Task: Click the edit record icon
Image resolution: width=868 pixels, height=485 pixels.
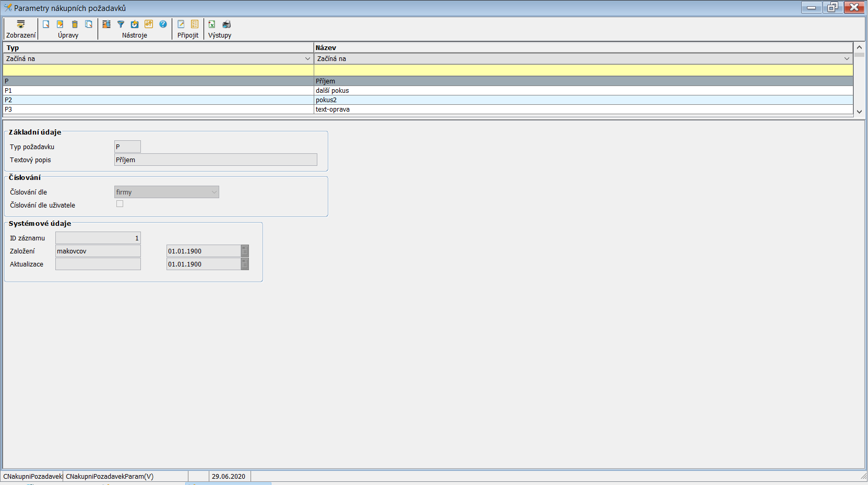Action: point(60,25)
